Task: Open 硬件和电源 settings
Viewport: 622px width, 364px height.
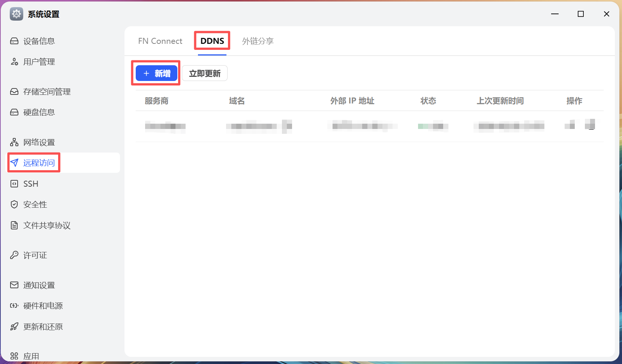Action: coord(43,306)
